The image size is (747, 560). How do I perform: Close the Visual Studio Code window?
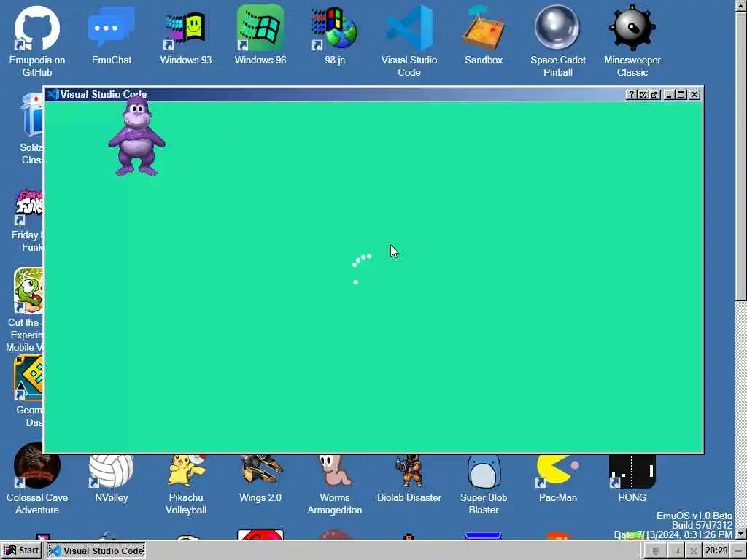694,95
